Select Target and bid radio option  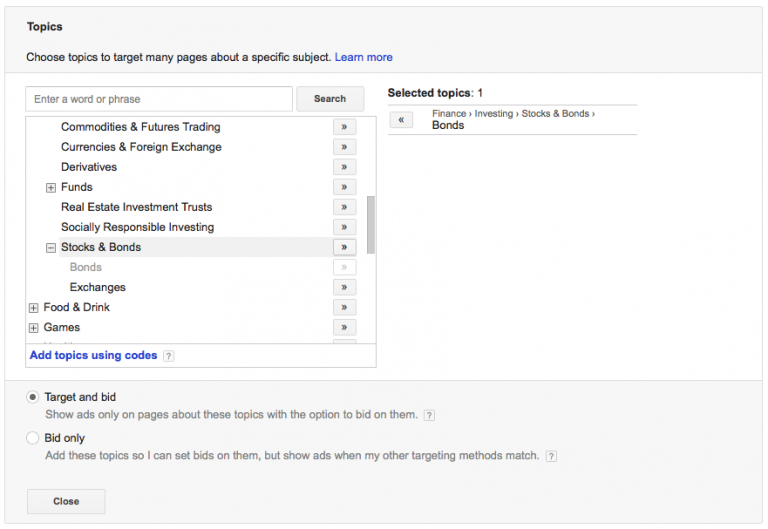coord(33,397)
